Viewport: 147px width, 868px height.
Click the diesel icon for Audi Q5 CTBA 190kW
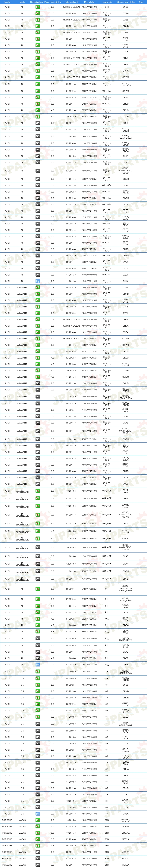coord(38,807)
